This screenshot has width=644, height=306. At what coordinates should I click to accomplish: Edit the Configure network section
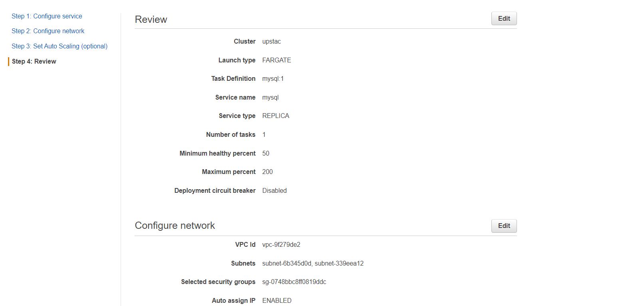[503, 226]
